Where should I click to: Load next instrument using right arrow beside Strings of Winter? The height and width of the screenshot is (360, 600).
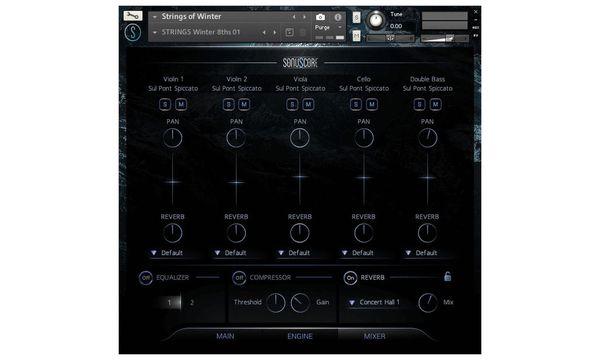click(x=304, y=17)
